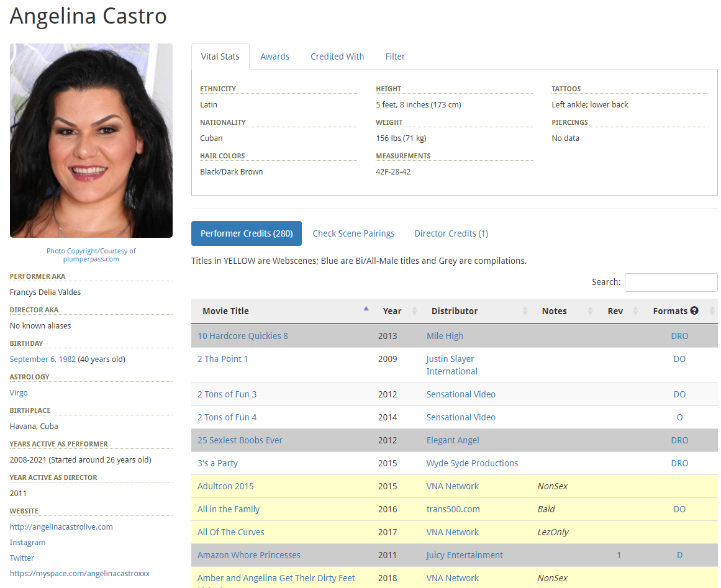Open the title 2 Tha Point 1
The image size is (721, 588).
(222, 359)
